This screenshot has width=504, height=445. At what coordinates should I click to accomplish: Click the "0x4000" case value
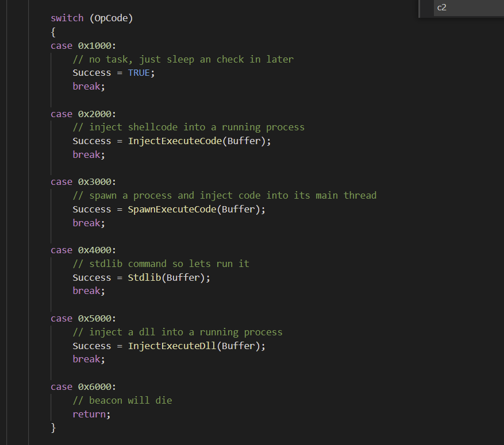tap(95, 250)
